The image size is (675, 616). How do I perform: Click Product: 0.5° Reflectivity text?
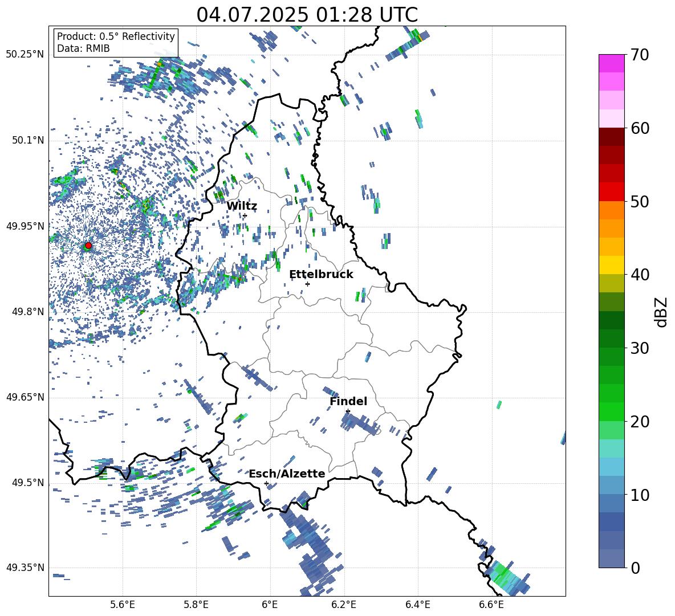point(116,36)
